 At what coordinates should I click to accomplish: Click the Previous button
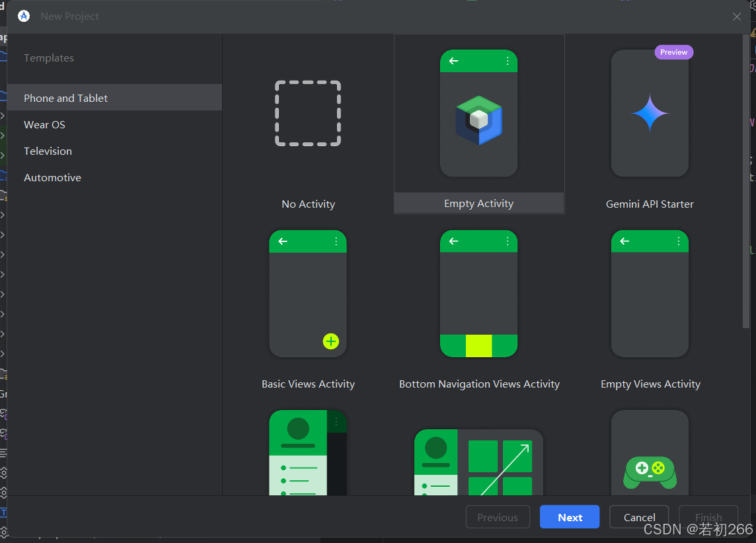tap(498, 517)
